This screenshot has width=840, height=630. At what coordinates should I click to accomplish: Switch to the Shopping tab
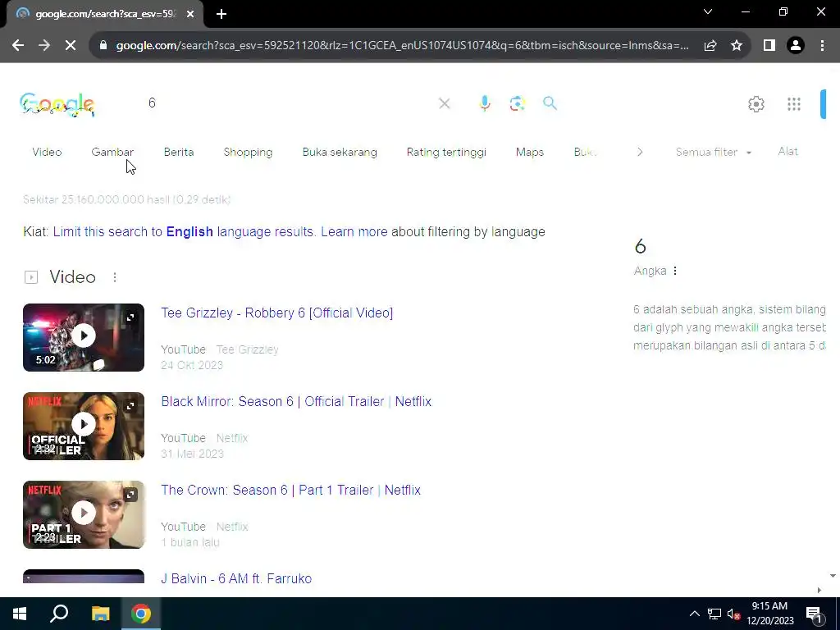[x=248, y=152]
